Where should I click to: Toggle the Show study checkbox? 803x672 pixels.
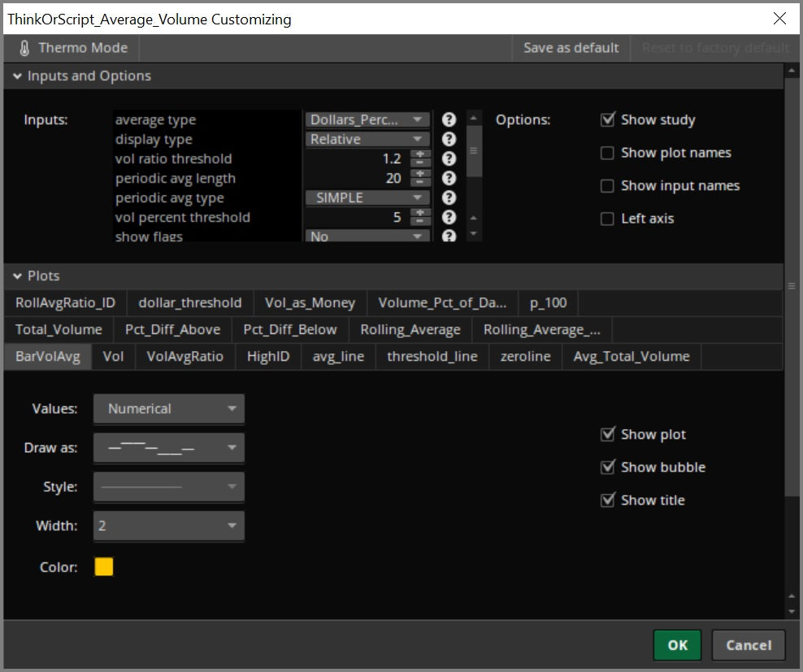click(x=607, y=119)
